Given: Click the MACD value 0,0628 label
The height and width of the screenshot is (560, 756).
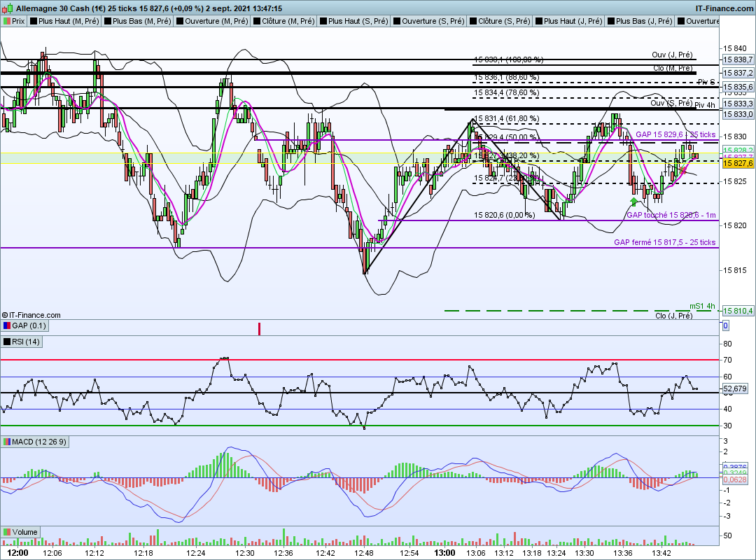Looking at the screenshot, I should pos(735,479).
